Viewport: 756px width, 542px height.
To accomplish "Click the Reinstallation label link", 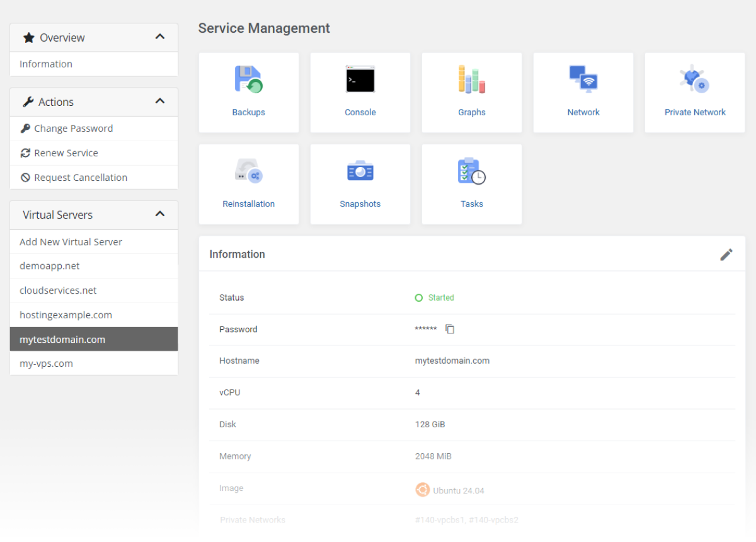I will [249, 204].
